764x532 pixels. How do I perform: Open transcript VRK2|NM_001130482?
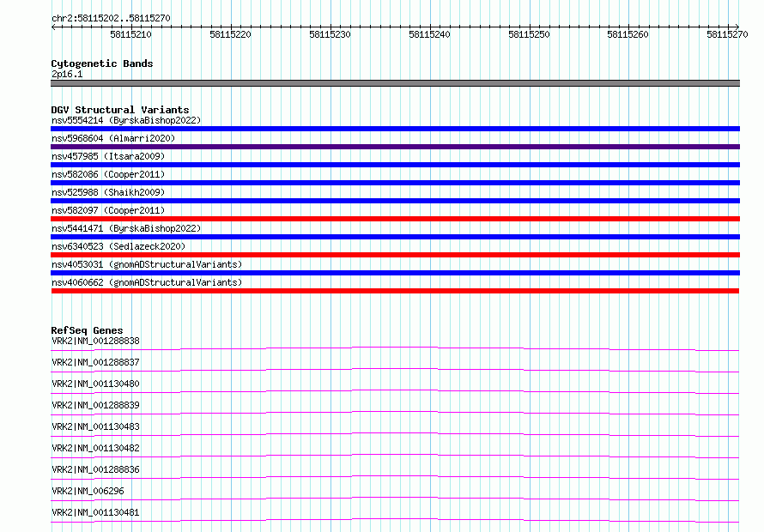pyautogui.click(x=95, y=448)
